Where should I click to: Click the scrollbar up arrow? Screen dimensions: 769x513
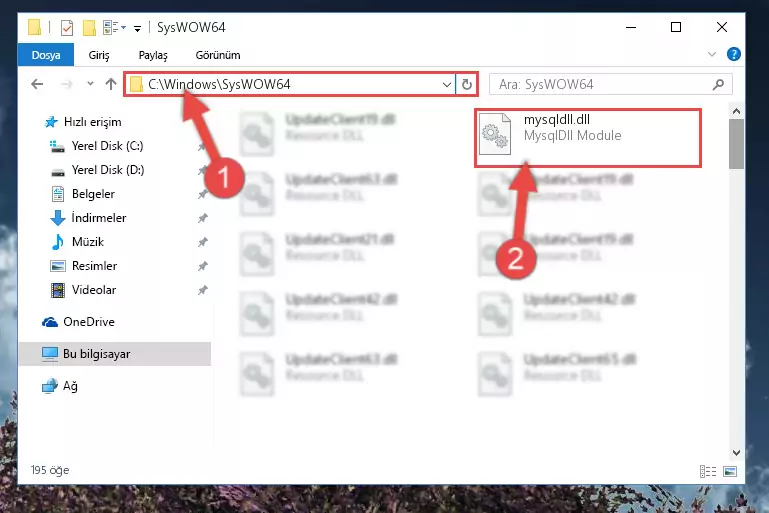tap(736, 111)
